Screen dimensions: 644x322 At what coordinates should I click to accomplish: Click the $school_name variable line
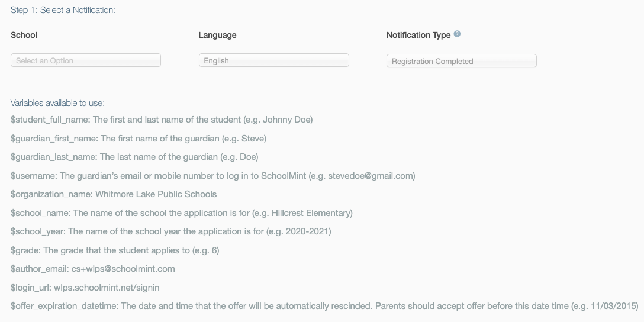(x=182, y=213)
